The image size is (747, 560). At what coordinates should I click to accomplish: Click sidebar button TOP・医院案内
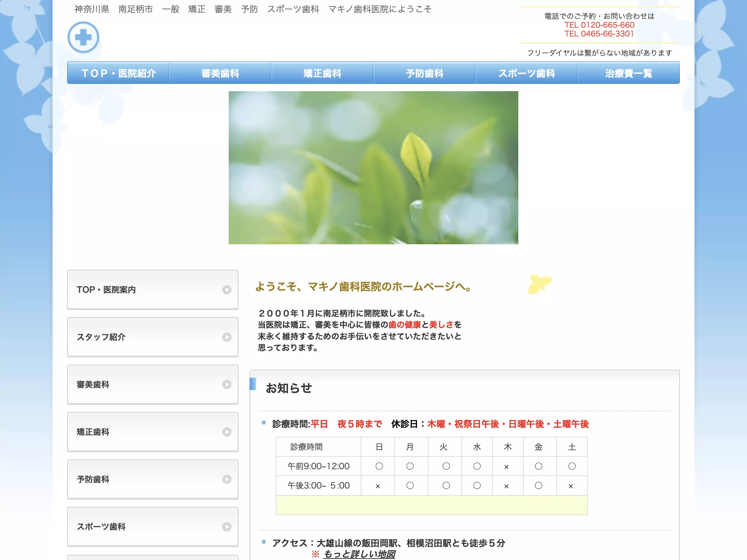(x=153, y=290)
